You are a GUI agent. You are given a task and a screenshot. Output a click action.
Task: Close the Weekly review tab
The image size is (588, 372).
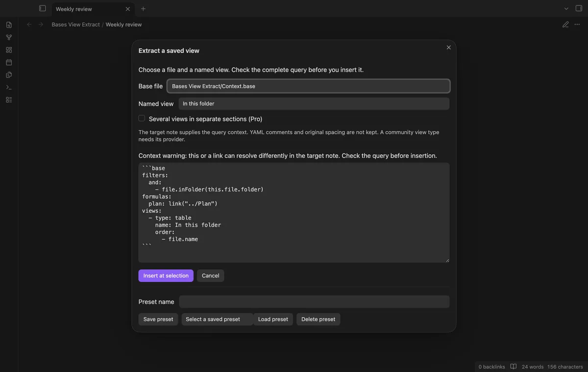(128, 9)
